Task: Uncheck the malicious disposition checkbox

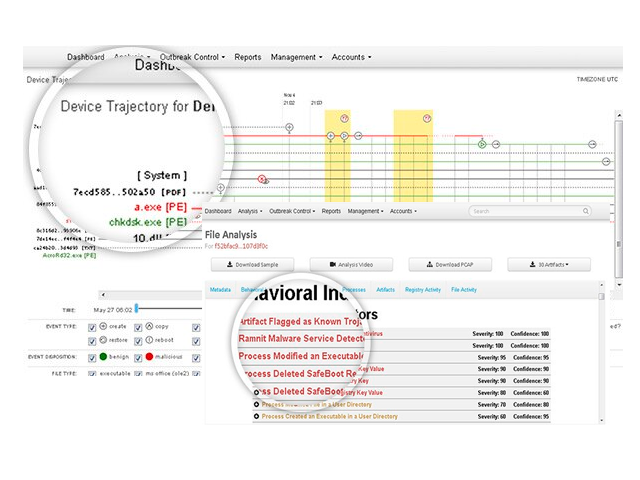Action: point(140,356)
